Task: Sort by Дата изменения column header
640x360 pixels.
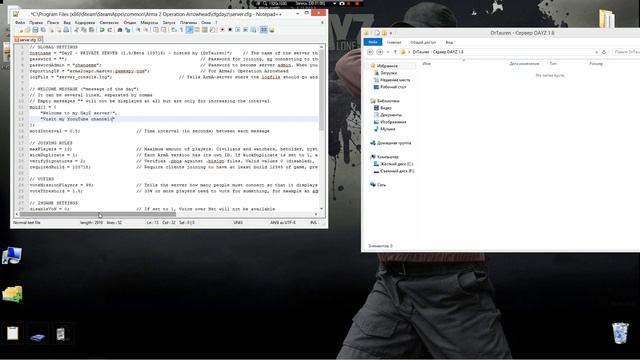Action: point(524,64)
